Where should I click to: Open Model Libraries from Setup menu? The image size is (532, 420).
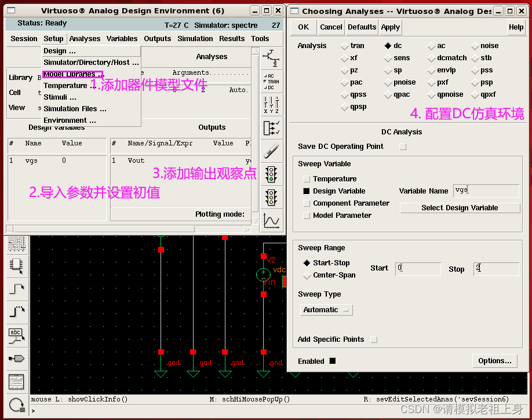pyautogui.click(x=72, y=74)
